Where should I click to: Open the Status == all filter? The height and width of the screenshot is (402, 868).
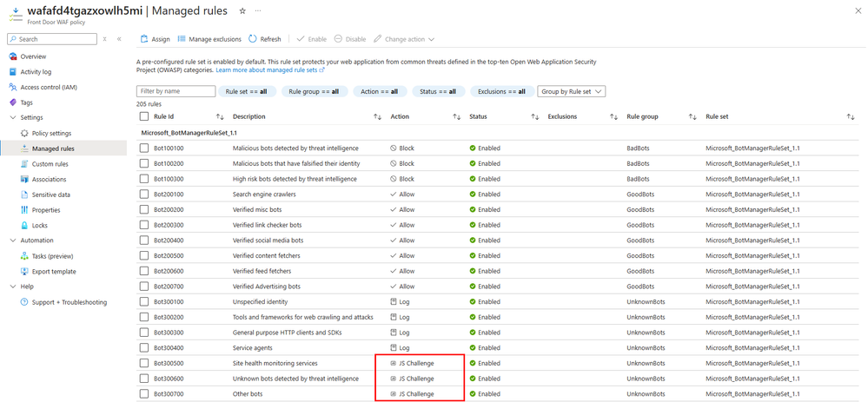tap(439, 92)
